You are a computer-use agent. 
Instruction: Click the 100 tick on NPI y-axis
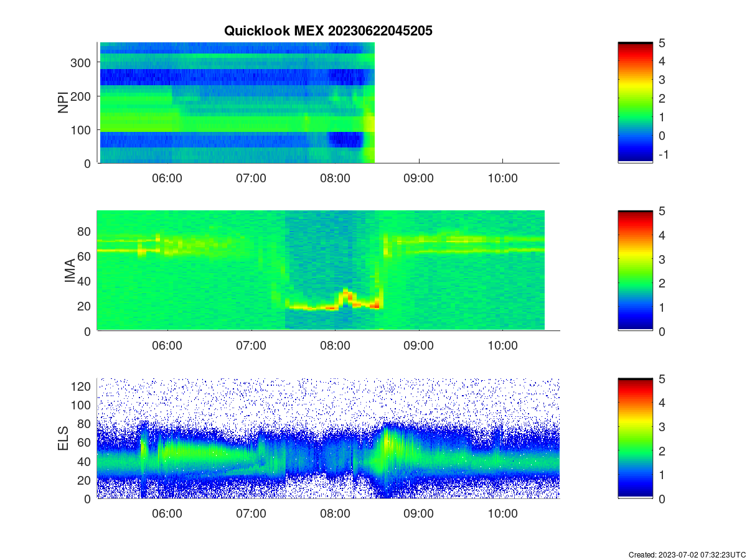coord(82,130)
